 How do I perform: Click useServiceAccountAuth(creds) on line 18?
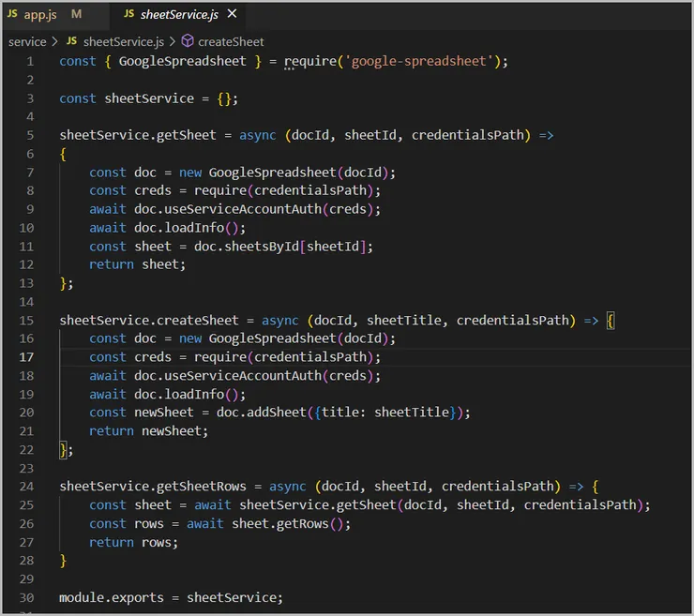click(x=268, y=376)
